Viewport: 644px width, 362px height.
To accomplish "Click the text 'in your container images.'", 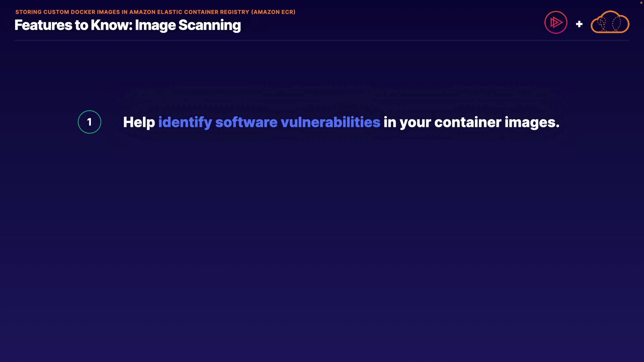I will coord(471,122).
